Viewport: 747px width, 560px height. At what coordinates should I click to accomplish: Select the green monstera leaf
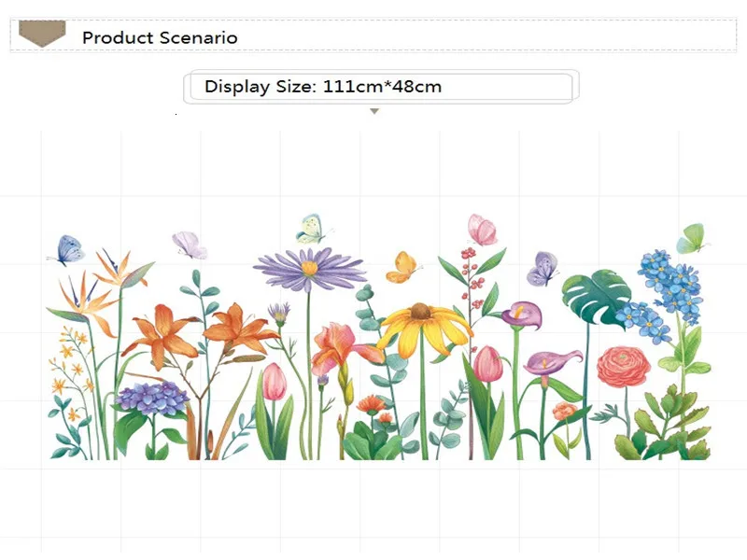coord(595,296)
